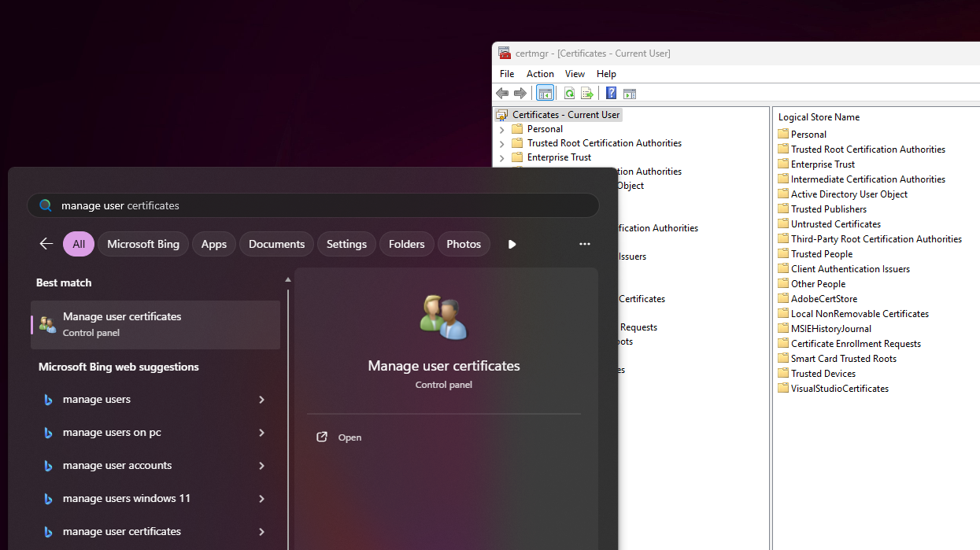Switch to Documents search filter
The image size is (980, 550).
coord(276,244)
